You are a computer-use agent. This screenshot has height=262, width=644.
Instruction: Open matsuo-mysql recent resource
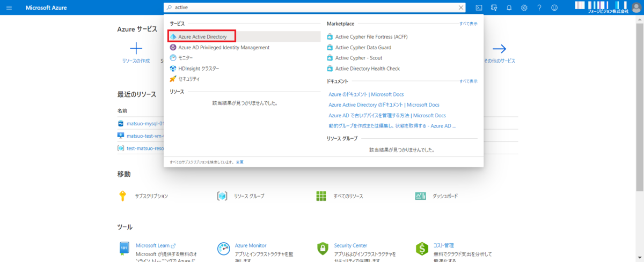coord(144,123)
